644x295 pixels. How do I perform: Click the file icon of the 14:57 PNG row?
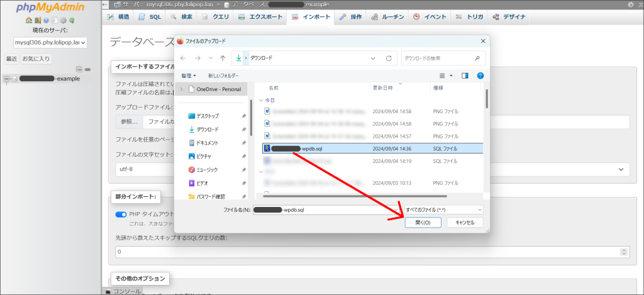[x=267, y=136]
